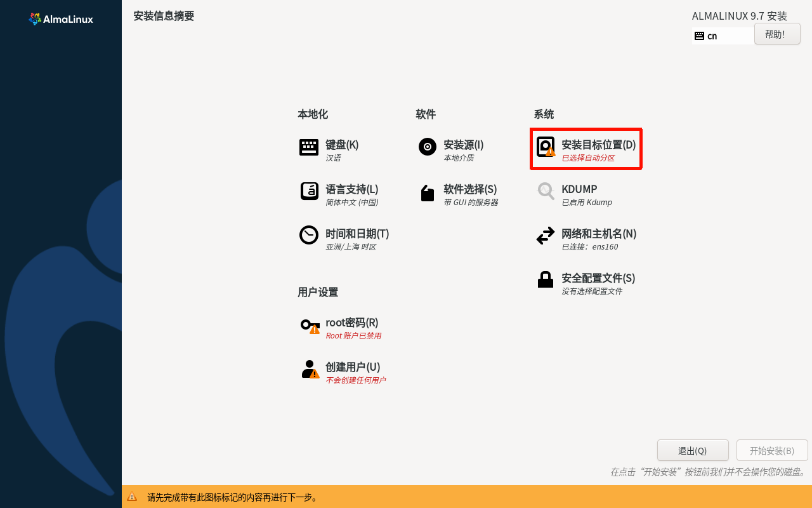Click the status text 汉语 under 键盘
The height and width of the screenshot is (508, 812).
(x=333, y=158)
